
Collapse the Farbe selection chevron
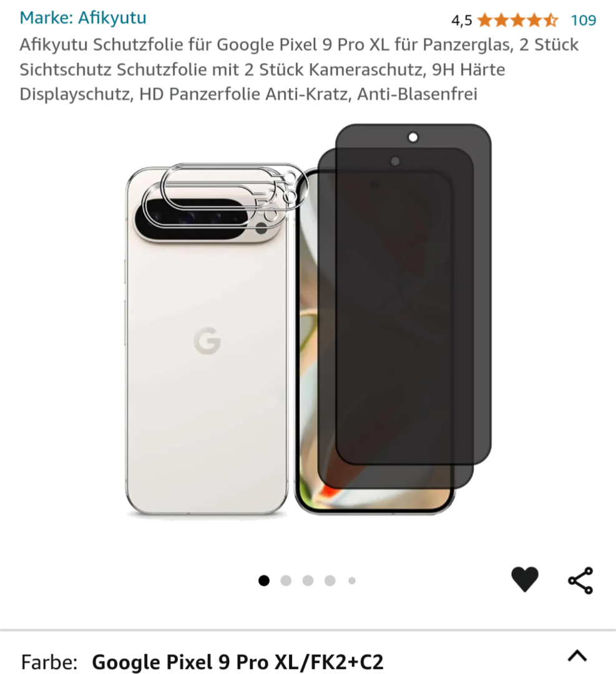click(x=577, y=655)
